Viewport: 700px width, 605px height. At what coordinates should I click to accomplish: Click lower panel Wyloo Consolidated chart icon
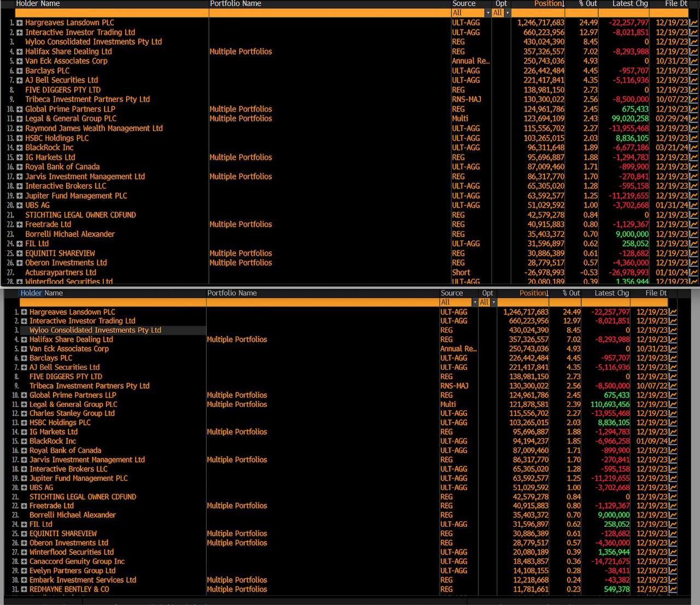click(673, 330)
